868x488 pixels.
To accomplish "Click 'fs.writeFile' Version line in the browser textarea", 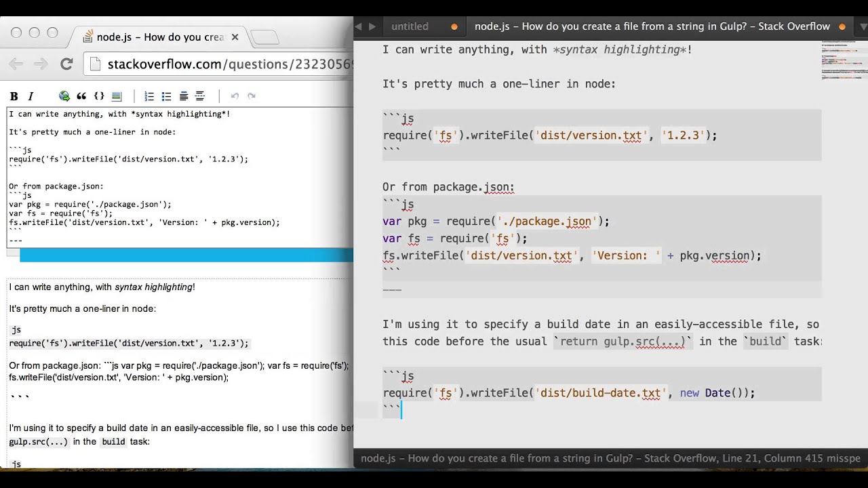I will coord(144,222).
